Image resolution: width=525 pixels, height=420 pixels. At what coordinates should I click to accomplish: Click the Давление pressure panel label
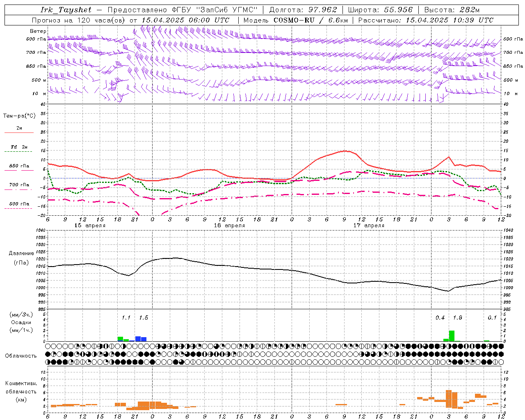(21, 253)
